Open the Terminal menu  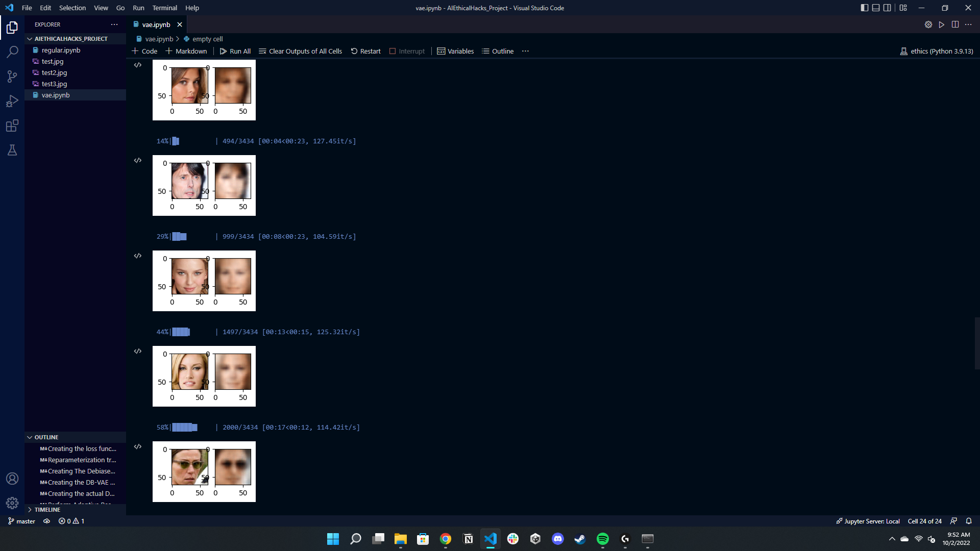(x=164, y=8)
